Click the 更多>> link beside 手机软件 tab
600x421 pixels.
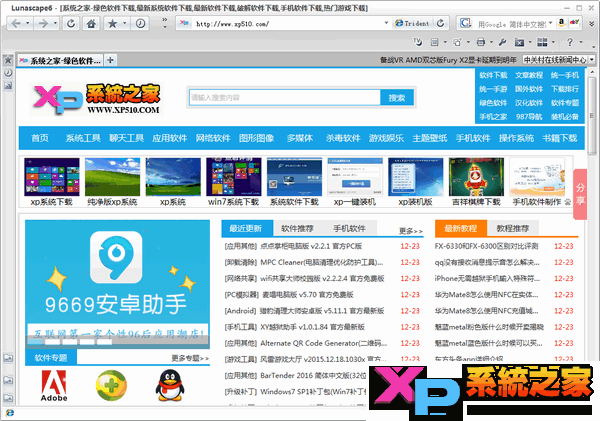click(x=411, y=231)
